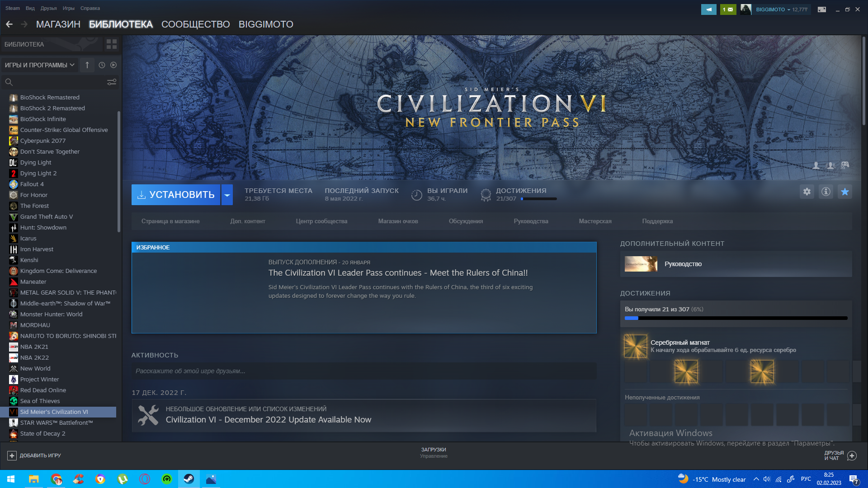
Task: Open Страница в магазине link
Action: tap(170, 221)
